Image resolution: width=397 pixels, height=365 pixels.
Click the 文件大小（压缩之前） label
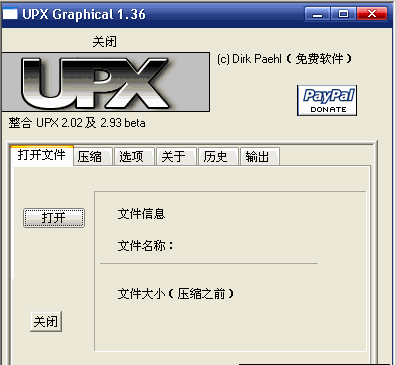click(176, 294)
